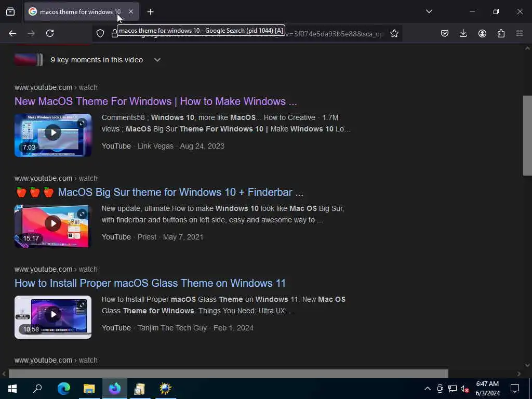Open the notifications action center

515,389
